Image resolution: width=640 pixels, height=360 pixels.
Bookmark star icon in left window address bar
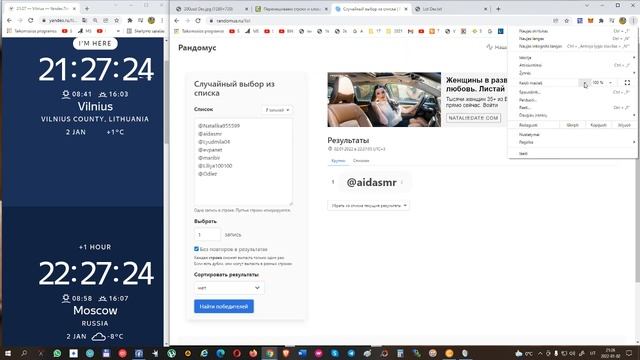tap(116, 20)
